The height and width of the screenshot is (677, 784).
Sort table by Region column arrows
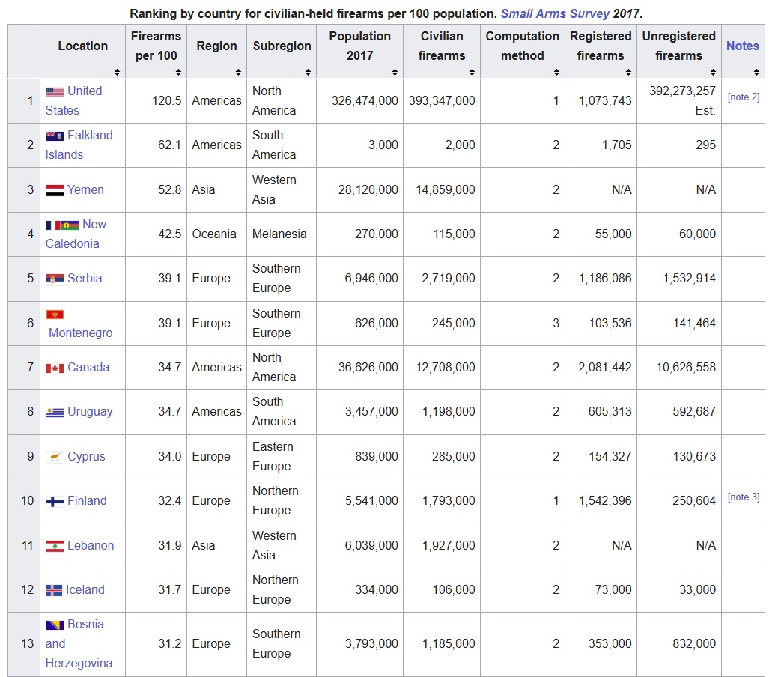coord(239,72)
